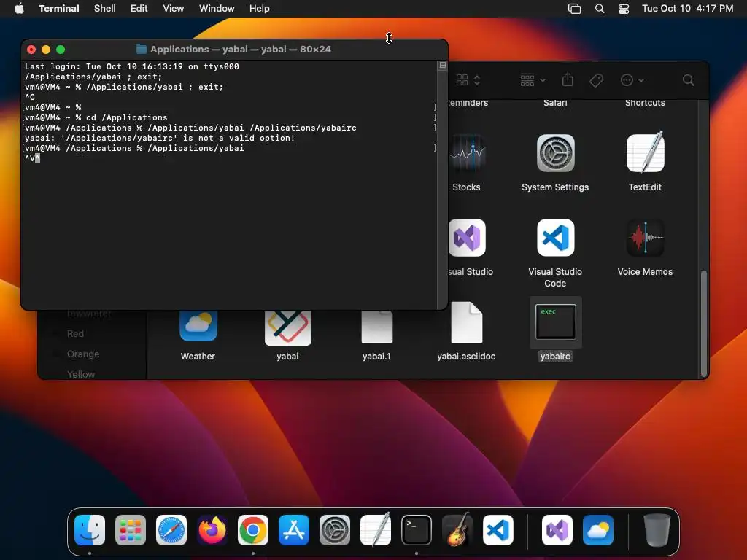The height and width of the screenshot is (560, 747).
Task: Open Terminal from the Dock
Action: point(417,530)
